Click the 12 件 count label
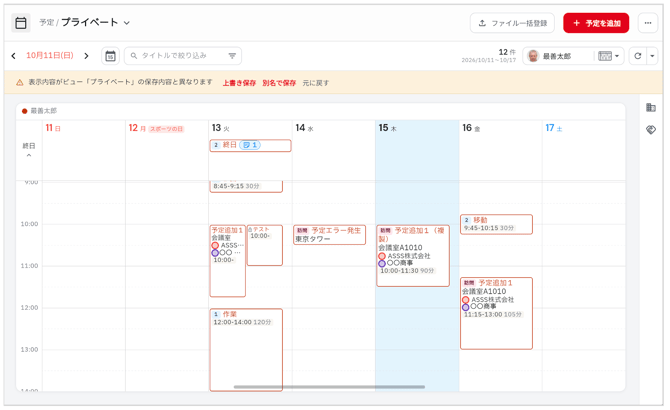670x410 pixels. (x=507, y=52)
